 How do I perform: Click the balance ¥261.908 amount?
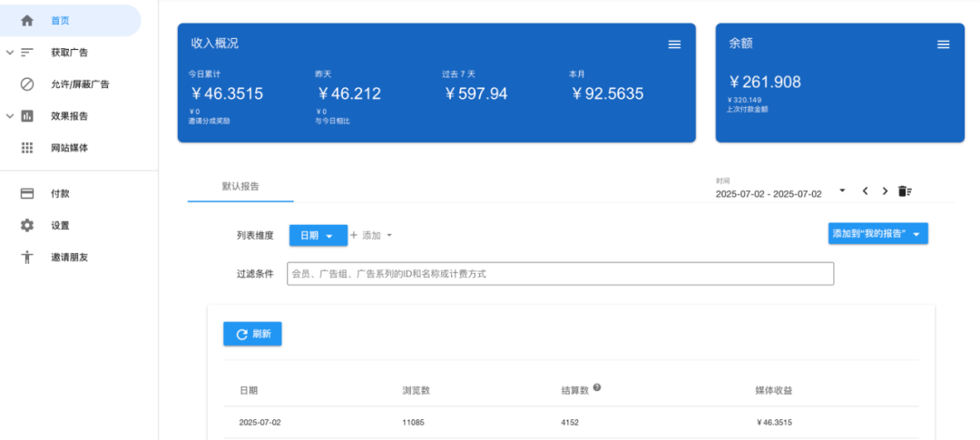pos(765,82)
